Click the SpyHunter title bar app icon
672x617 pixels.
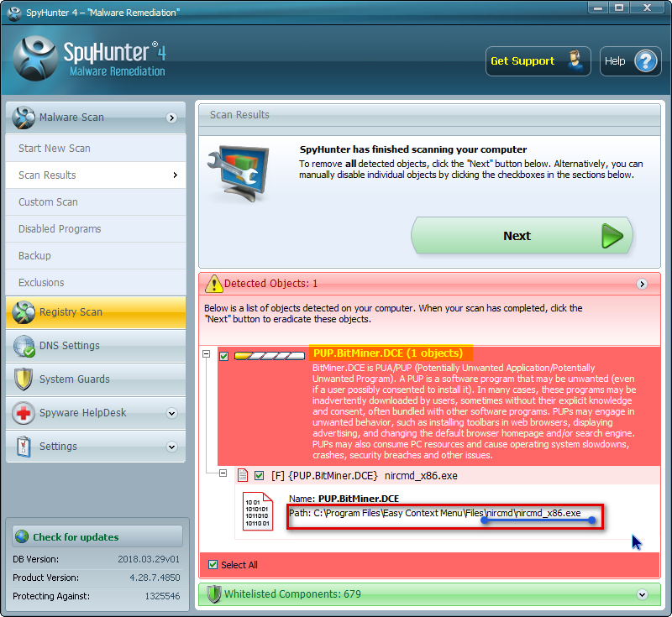click(x=14, y=13)
